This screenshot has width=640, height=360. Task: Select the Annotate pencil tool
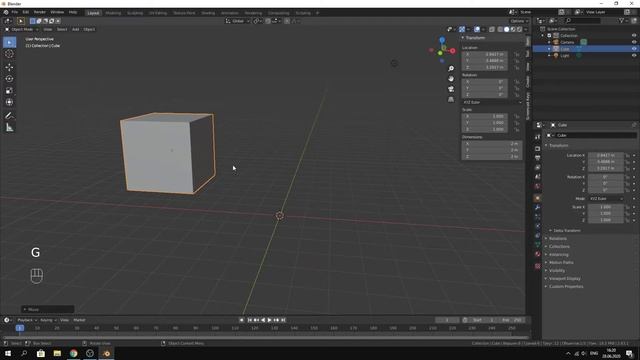(9, 116)
